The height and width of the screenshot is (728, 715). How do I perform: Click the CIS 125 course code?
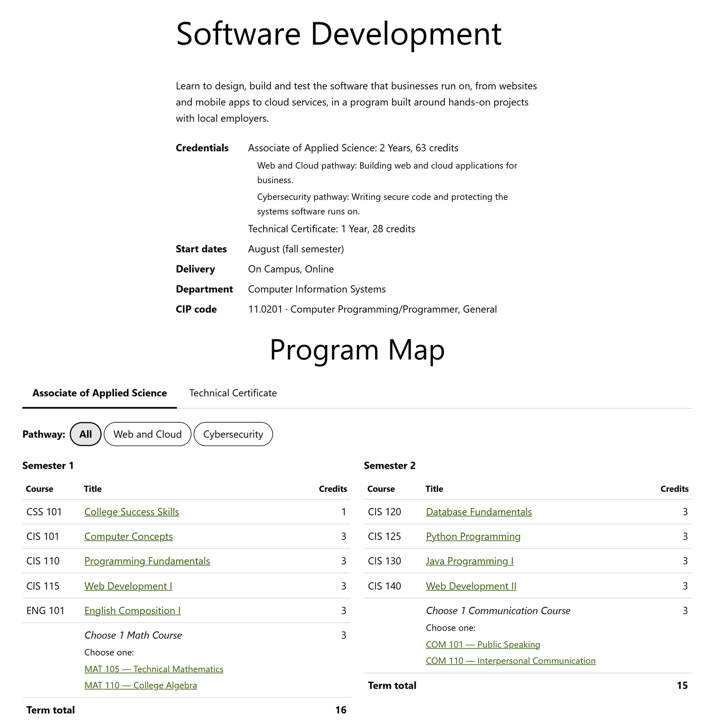pyautogui.click(x=384, y=536)
